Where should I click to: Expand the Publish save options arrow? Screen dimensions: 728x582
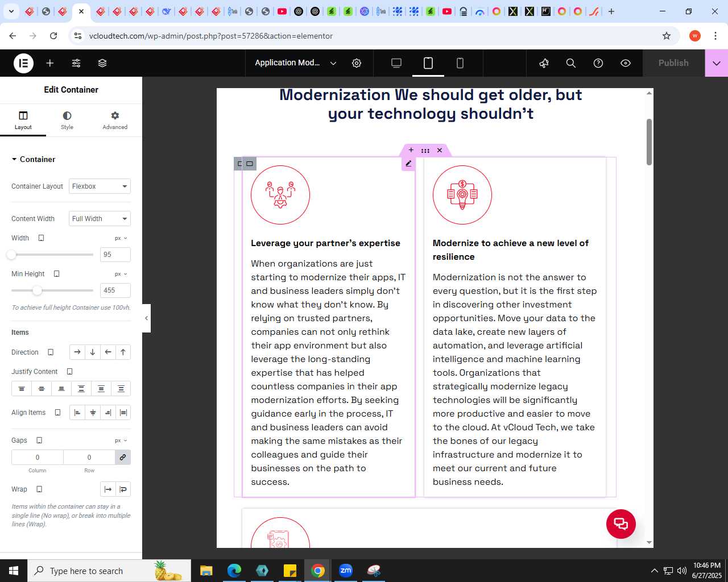717,63
